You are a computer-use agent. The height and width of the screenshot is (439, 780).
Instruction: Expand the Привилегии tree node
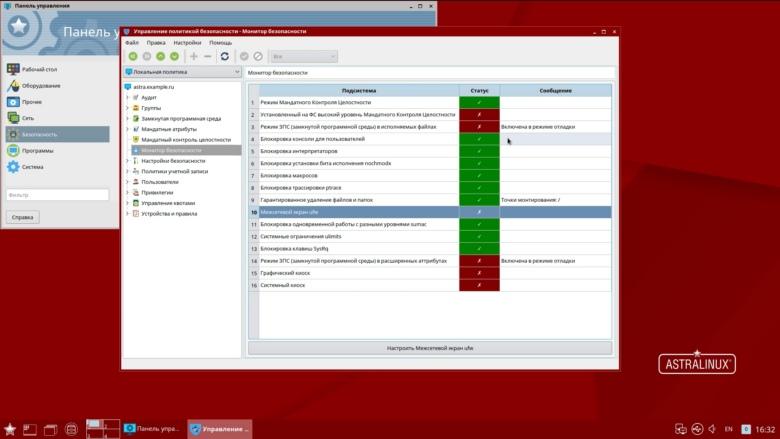click(x=127, y=192)
